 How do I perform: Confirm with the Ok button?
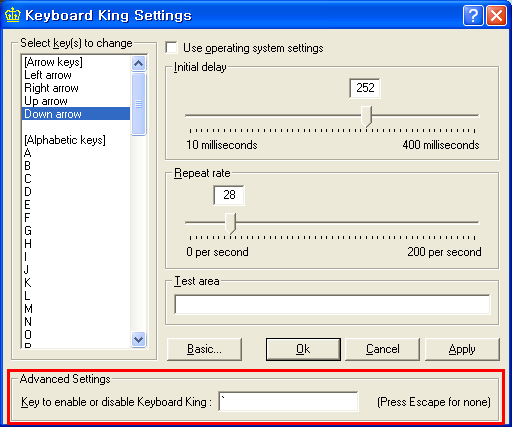point(303,349)
